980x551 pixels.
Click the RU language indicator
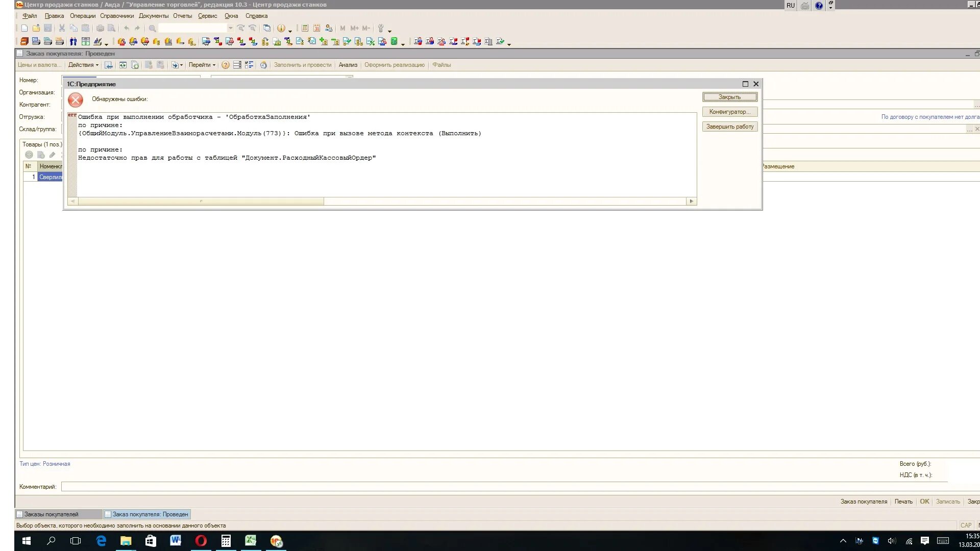(790, 6)
